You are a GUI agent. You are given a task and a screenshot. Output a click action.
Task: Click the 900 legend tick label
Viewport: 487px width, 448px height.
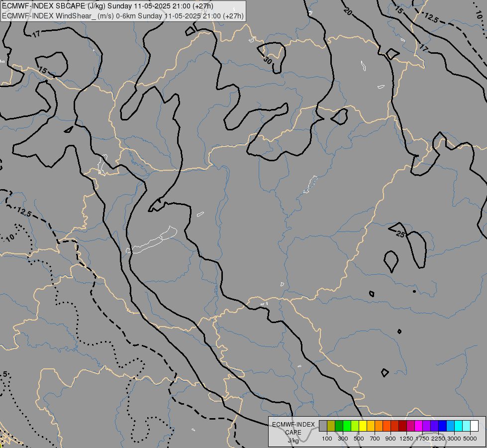pyautogui.click(x=390, y=439)
